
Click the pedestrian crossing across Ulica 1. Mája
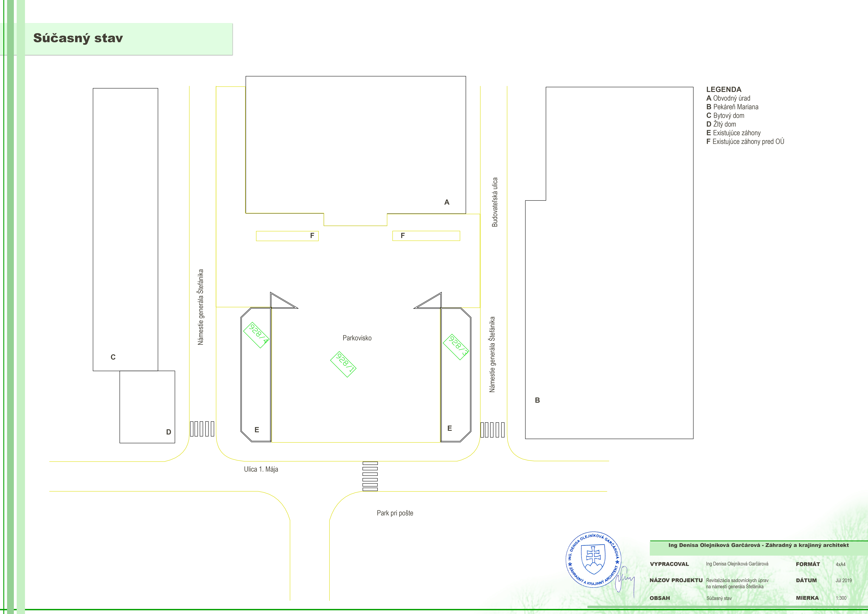click(370, 476)
